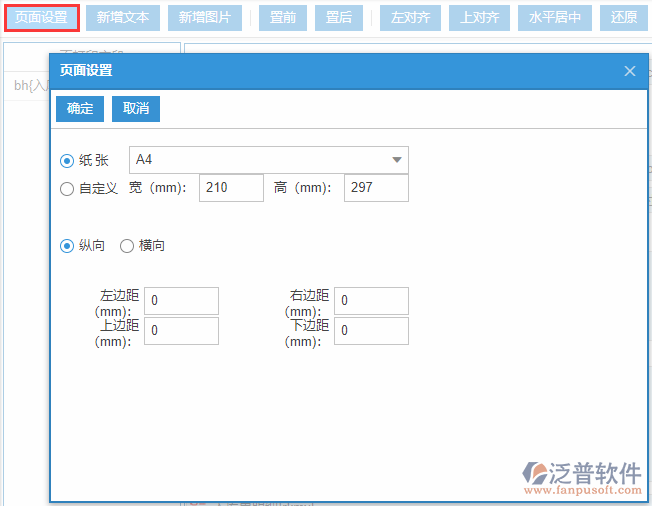Click the 高 (mm) height input field
This screenshot has width=652, height=506.
376,188
